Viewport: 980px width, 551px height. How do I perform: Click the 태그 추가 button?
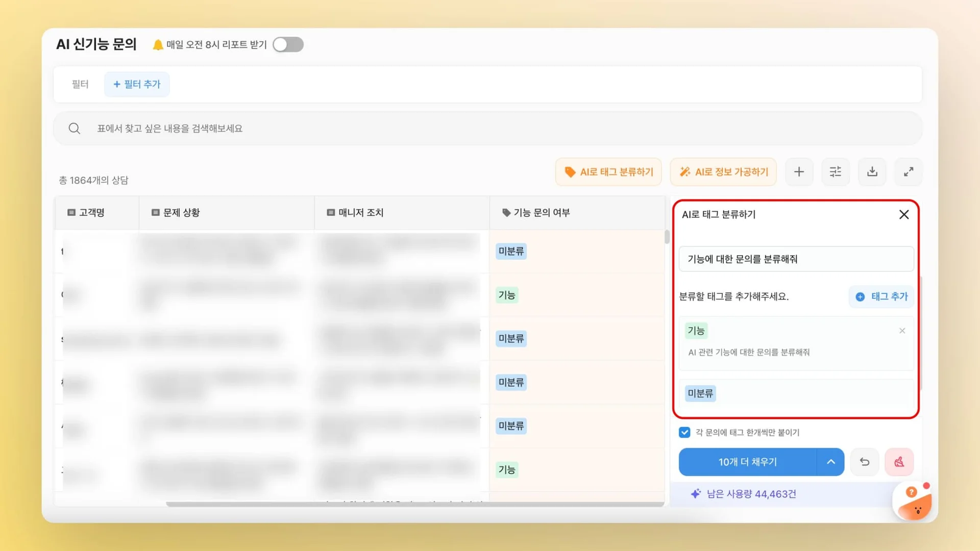click(x=881, y=296)
